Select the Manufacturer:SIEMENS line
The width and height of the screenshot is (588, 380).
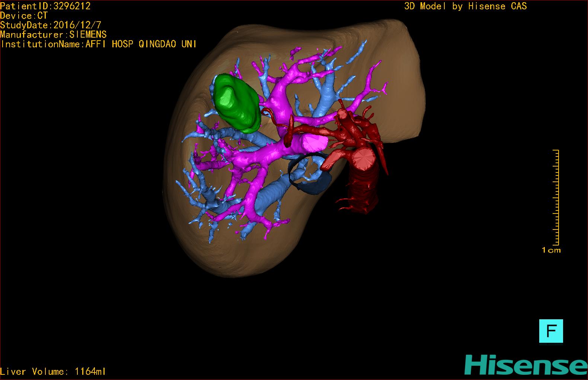coord(54,35)
